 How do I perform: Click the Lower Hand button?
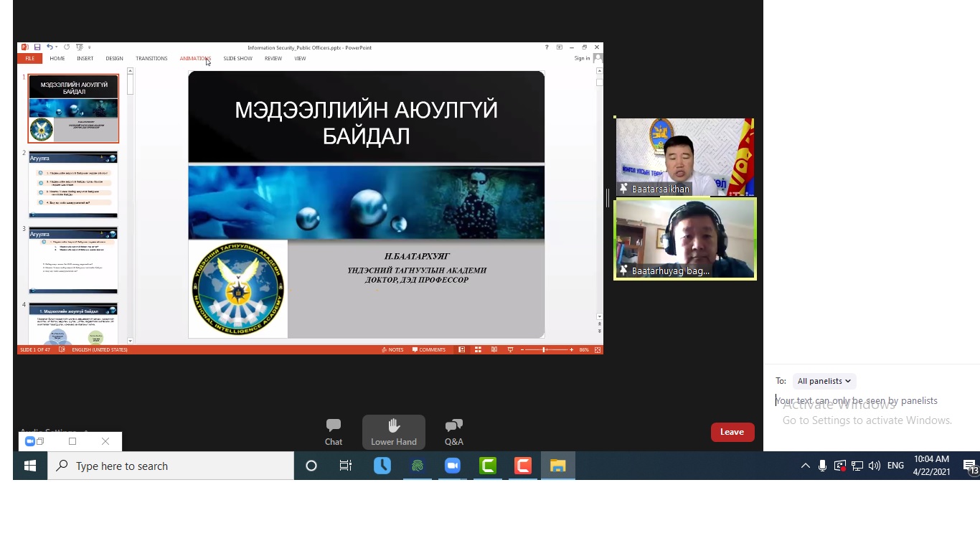(393, 432)
